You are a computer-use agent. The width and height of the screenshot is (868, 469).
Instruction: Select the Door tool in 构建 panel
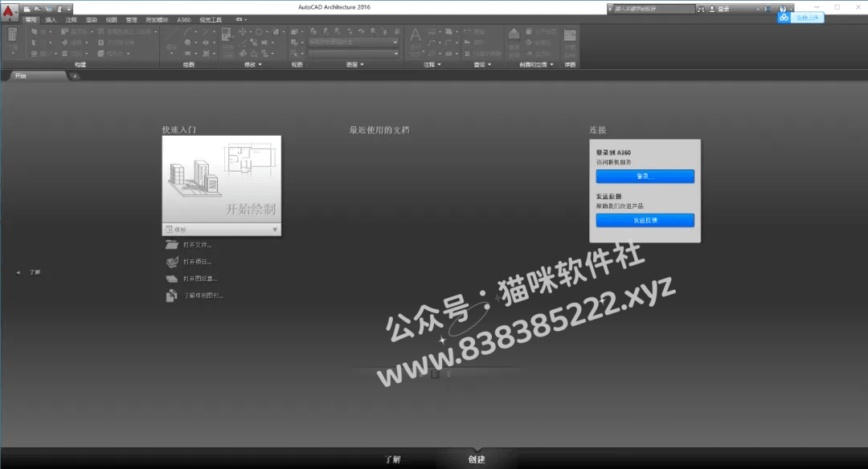tap(35, 43)
